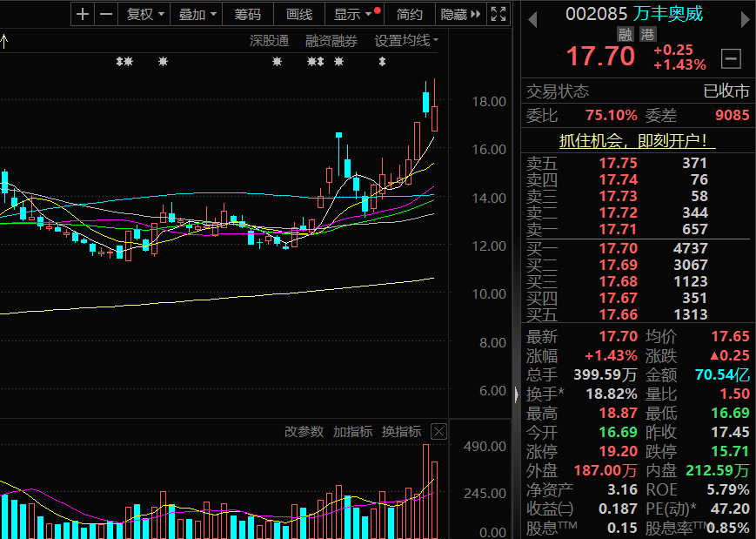
Task: Click 总手 value 399.59万
Action: tap(605, 374)
